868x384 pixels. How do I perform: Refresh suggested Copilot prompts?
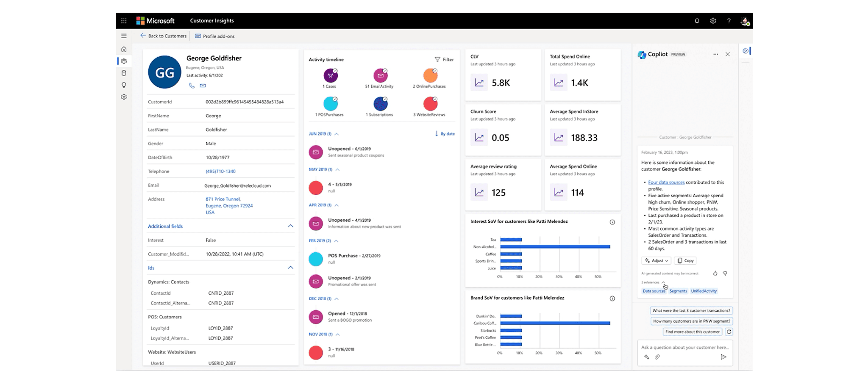coord(729,332)
